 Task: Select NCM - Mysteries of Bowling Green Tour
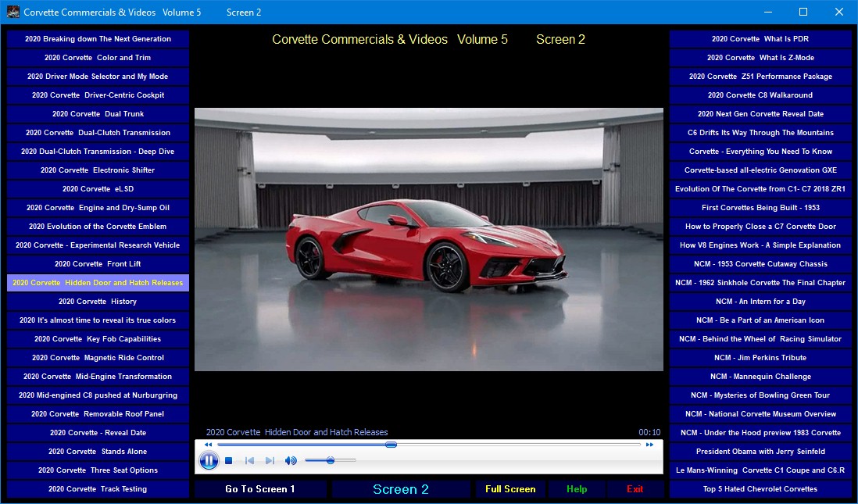pyautogui.click(x=760, y=395)
